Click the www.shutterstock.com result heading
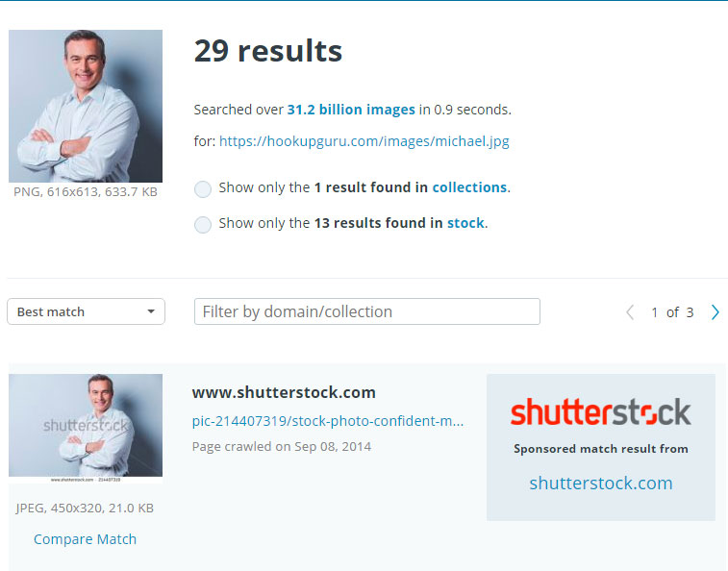 [284, 393]
